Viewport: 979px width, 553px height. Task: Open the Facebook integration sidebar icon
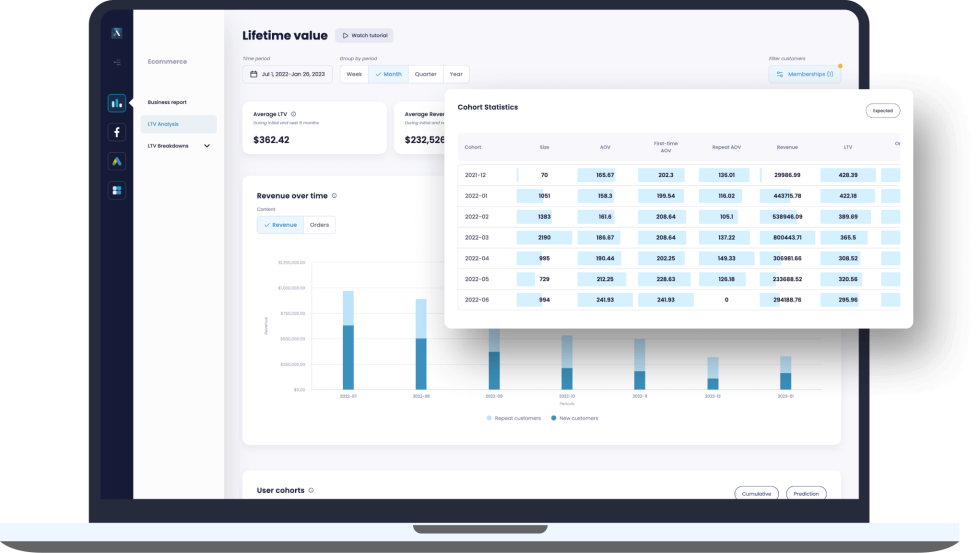(x=117, y=132)
